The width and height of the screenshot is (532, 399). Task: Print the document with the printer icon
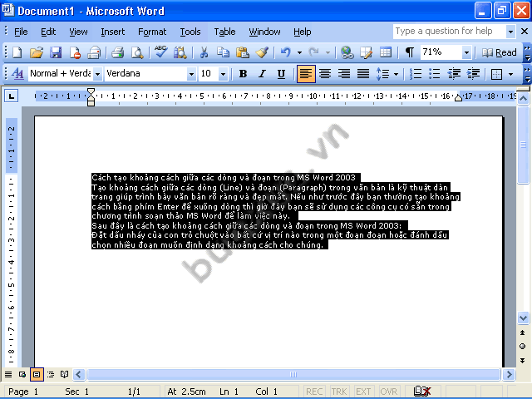118,52
